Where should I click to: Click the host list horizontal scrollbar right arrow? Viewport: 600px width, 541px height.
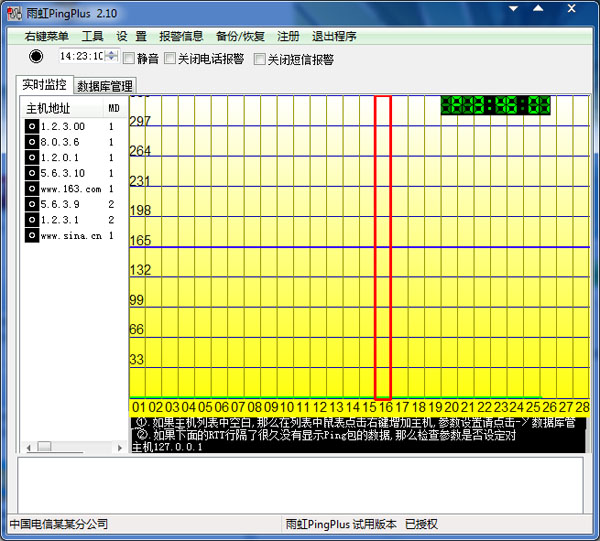122,447
